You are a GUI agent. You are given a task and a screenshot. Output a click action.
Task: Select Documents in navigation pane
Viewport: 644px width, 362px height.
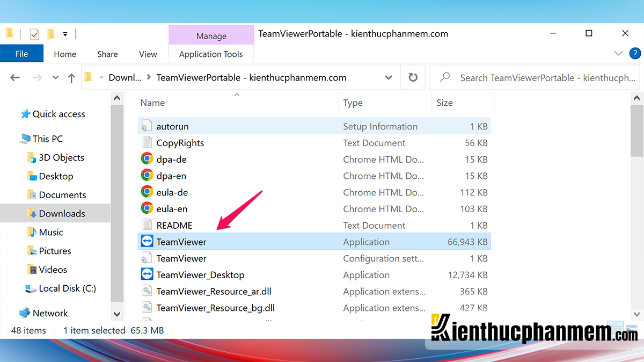point(62,195)
